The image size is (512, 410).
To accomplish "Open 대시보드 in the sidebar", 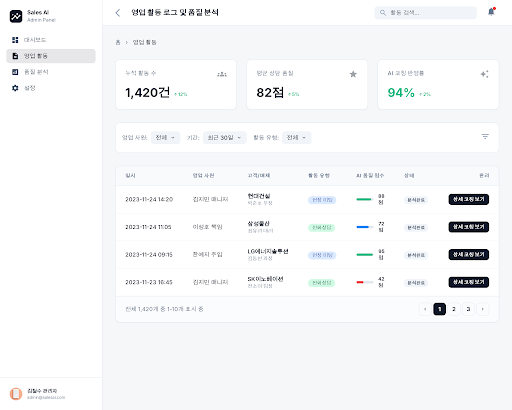I will coord(51,40).
